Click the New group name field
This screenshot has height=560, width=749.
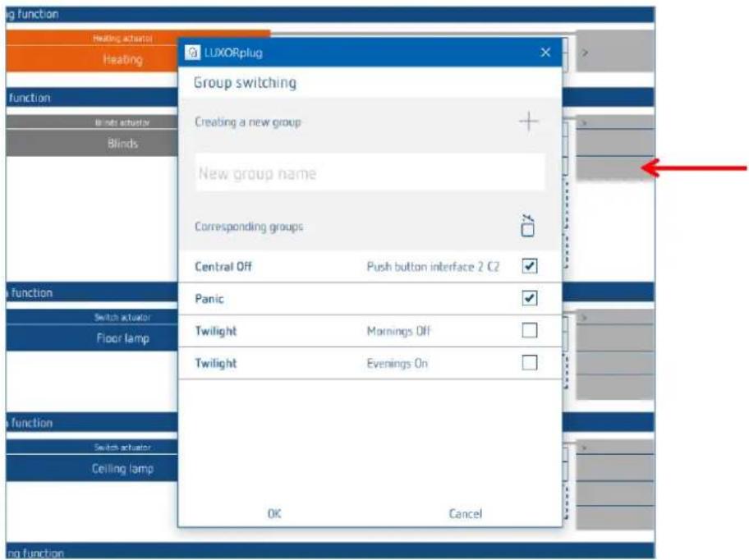click(x=370, y=172)
